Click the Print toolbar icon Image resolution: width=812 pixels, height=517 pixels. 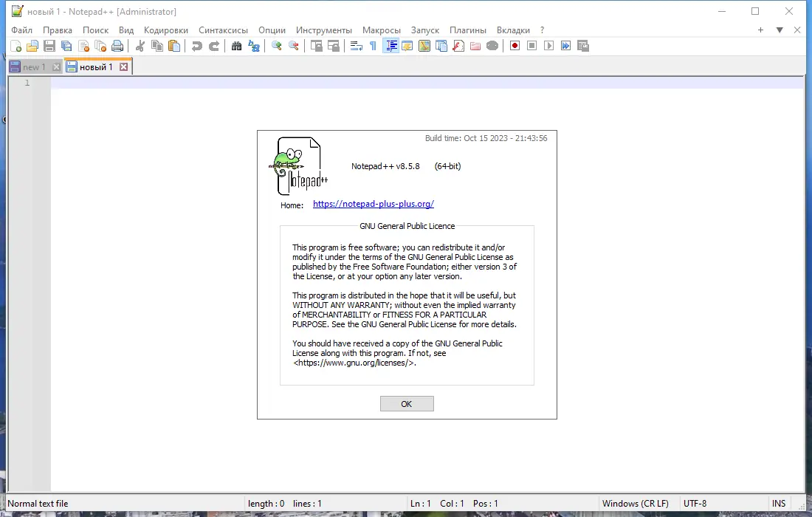tap(118, 46)
